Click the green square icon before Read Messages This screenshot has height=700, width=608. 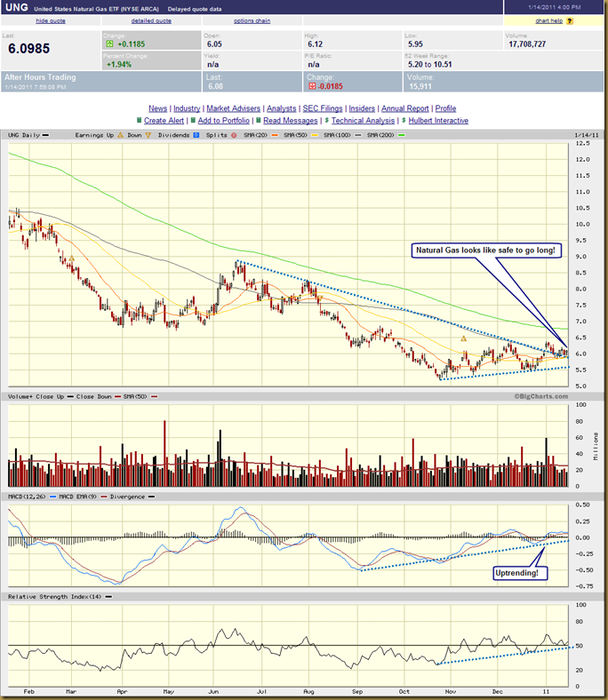point(258,120)
